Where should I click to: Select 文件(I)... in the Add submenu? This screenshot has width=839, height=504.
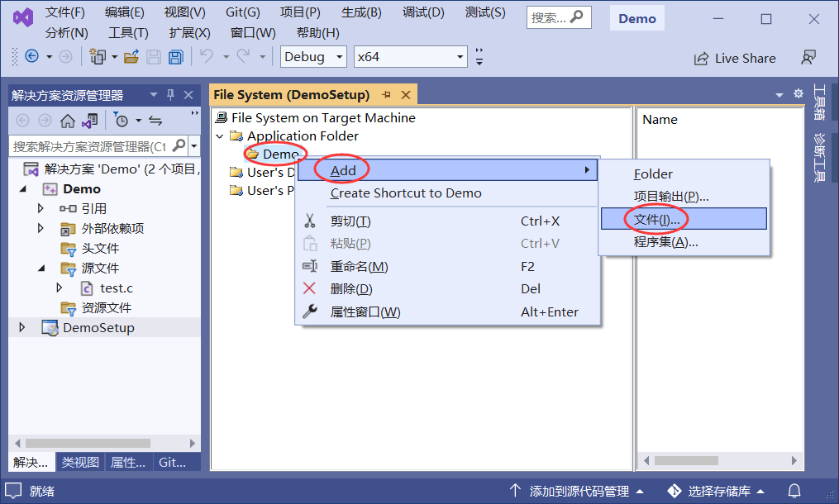point(657,219)
